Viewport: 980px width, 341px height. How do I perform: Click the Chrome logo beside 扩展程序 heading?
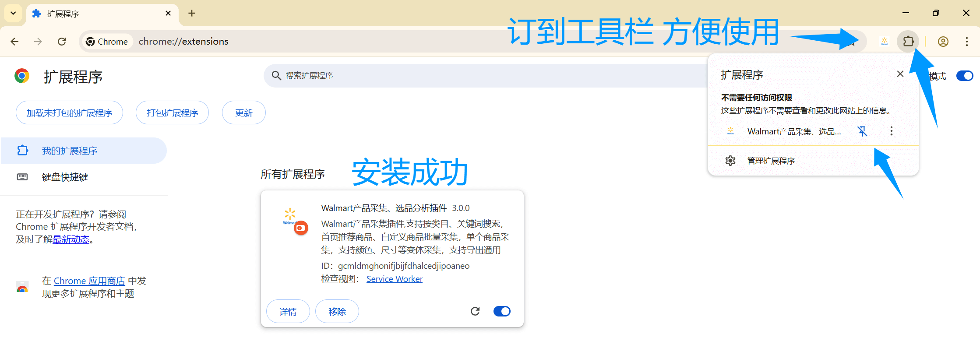coord(22,76)
